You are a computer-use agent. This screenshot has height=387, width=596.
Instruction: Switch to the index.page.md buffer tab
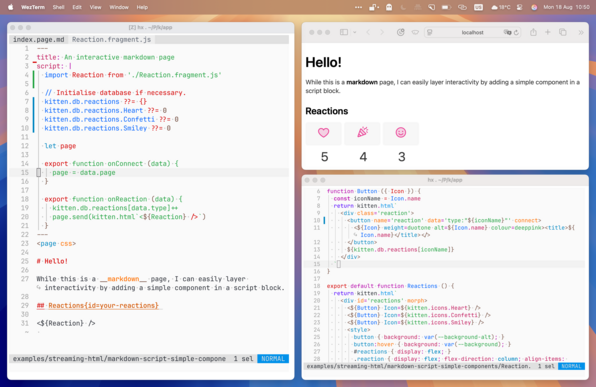coord(39,40)
